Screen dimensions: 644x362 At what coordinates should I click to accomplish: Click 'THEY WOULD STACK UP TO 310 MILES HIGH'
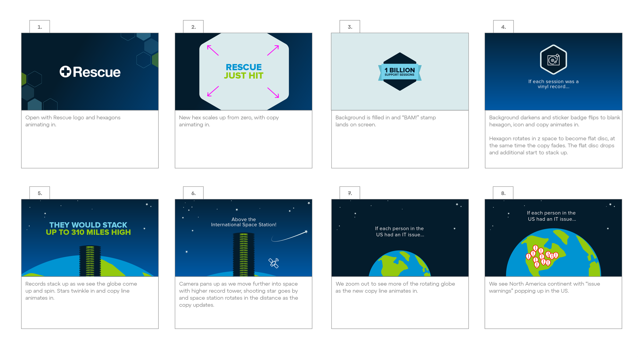pos(88,228)
